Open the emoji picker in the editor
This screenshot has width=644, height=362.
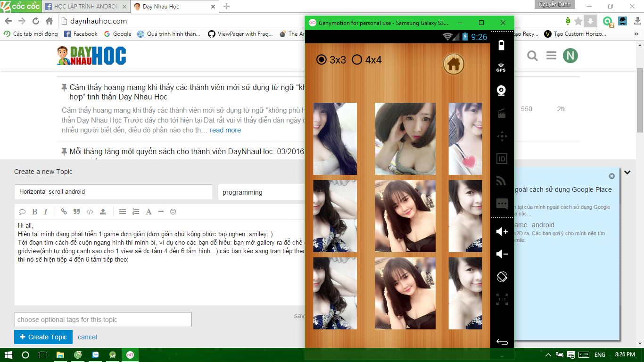(173, 212)
